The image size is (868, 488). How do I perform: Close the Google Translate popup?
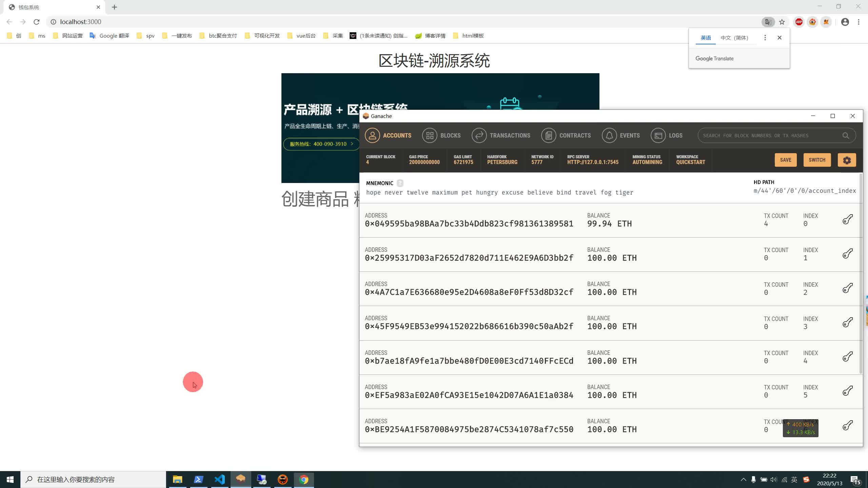780,38
